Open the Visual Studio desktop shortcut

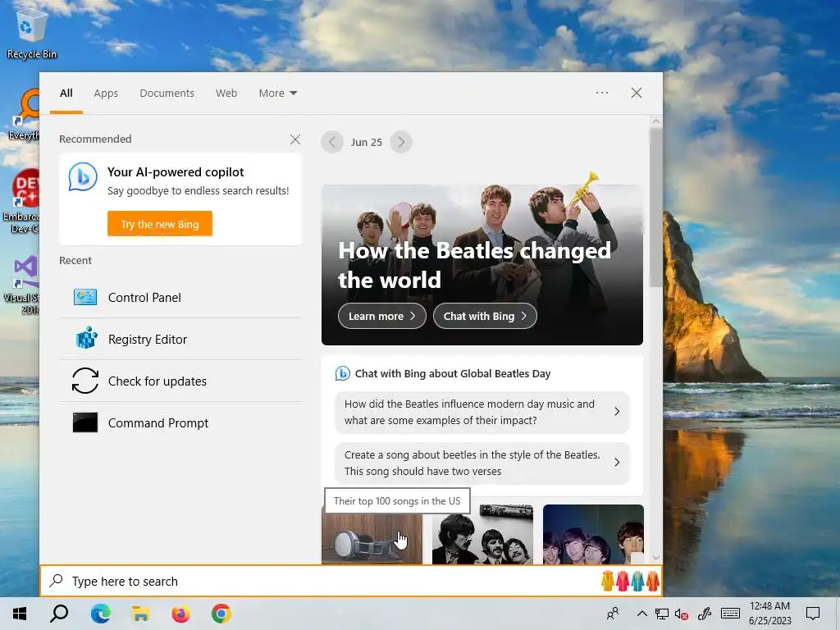click(x=22, y=285)
